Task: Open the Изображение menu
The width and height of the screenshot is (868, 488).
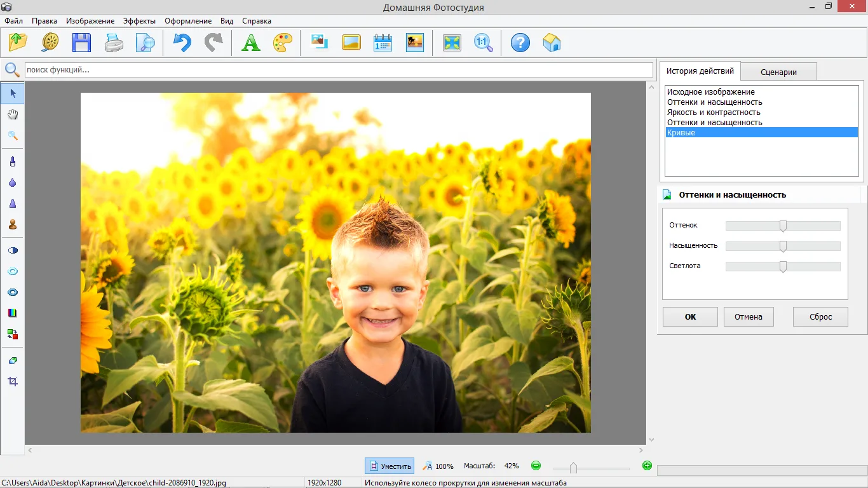Action: tap(90, 21)
